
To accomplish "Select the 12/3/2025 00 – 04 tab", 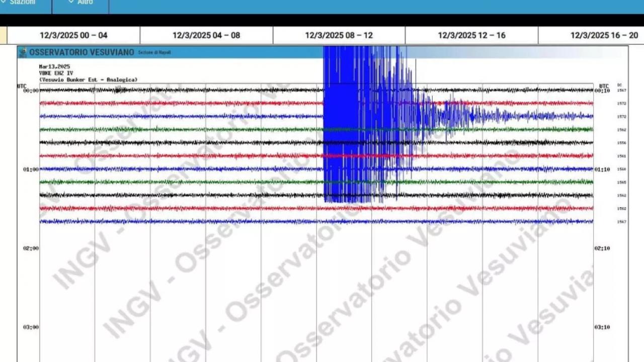I will pos(73,35).
